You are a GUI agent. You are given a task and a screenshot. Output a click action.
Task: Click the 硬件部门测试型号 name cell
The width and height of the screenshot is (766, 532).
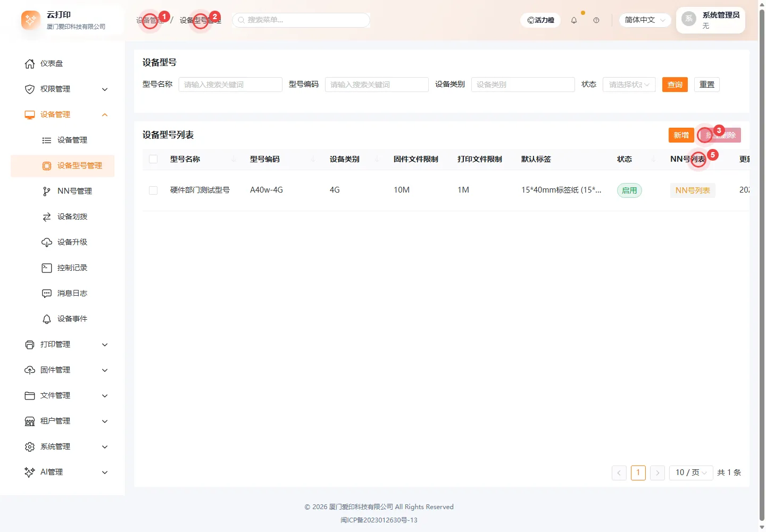point(200,190)
